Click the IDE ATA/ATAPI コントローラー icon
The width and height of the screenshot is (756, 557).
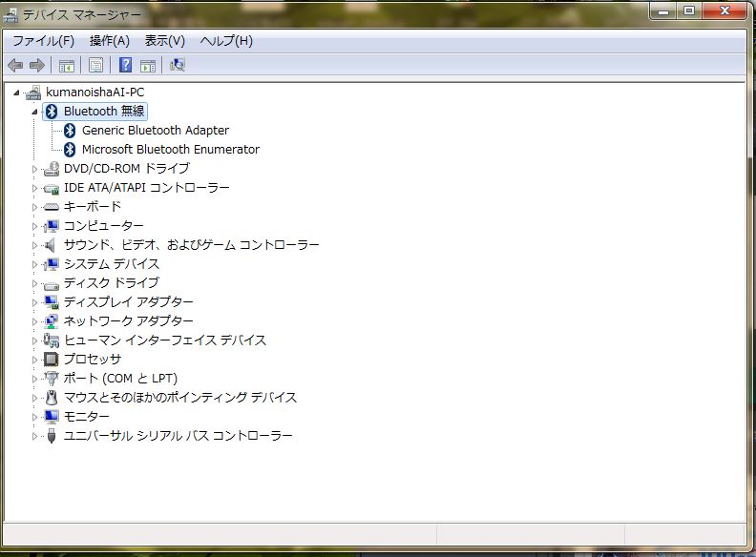[52, 188]
